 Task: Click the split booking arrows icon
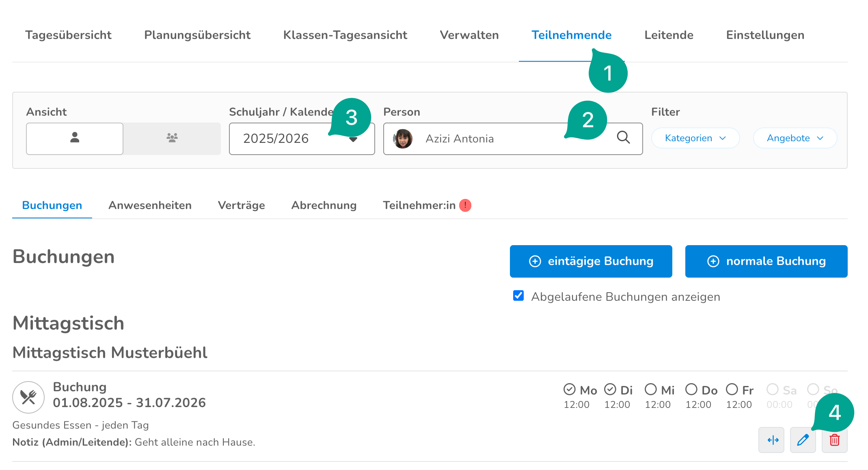point(773,440)
